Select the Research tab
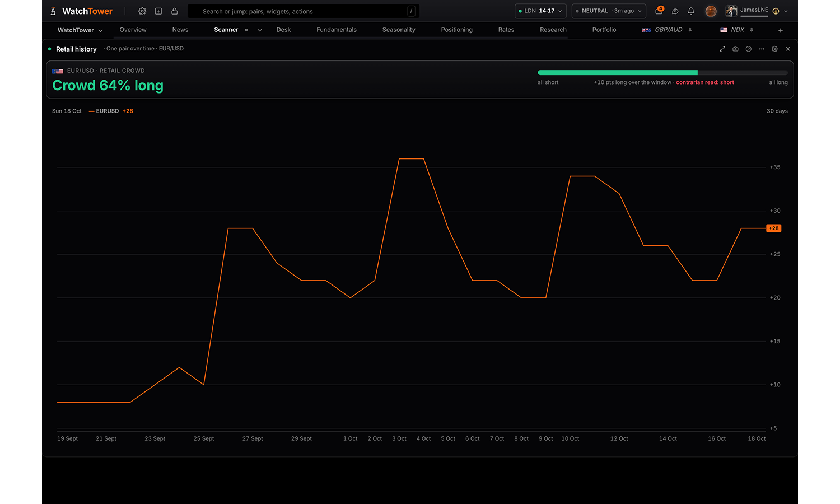 coord(553,30)
